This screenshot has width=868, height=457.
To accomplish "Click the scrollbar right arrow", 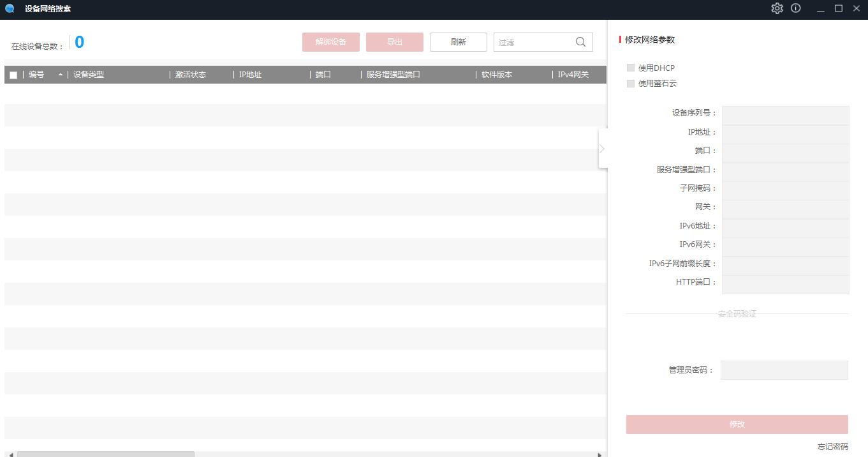I will (x=600, y=454).
